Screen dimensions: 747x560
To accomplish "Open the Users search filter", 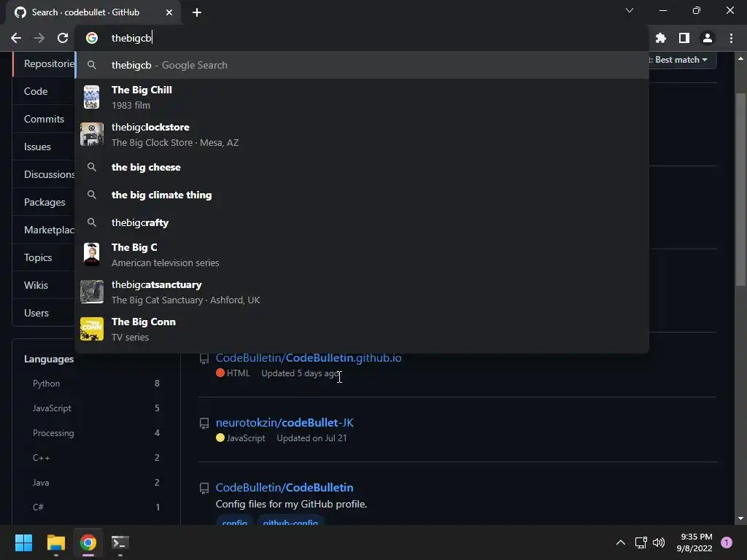I will 44,313.
